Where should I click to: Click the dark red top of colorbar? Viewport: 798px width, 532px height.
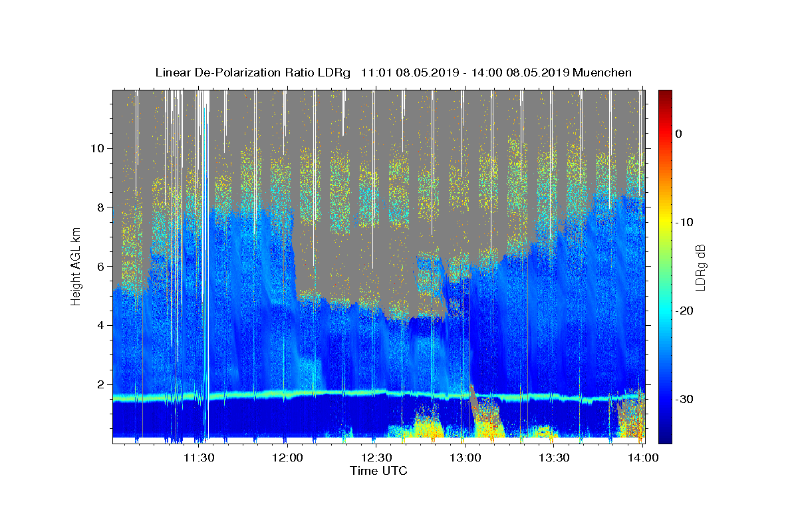664,94
